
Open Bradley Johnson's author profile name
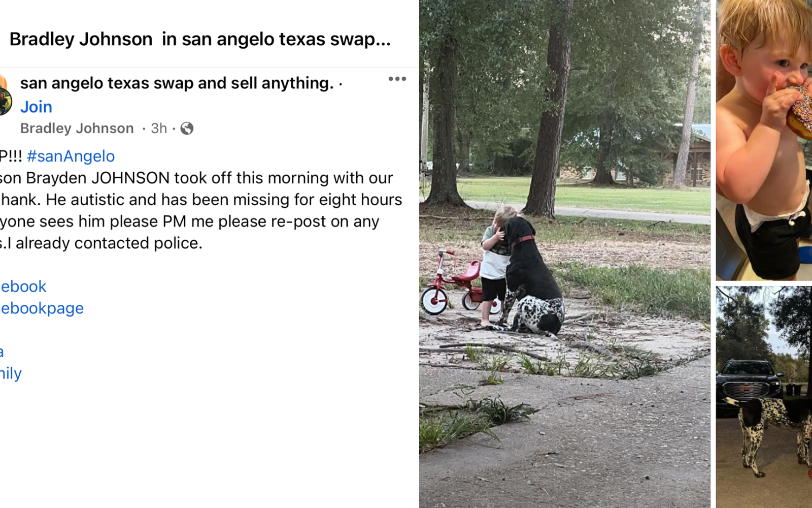point(77,129)
